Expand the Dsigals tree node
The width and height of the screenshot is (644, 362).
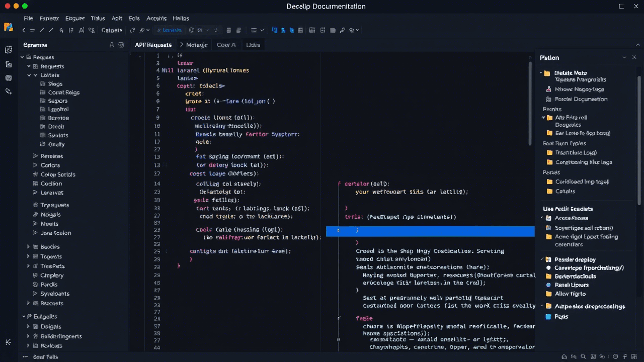(29, 327)
